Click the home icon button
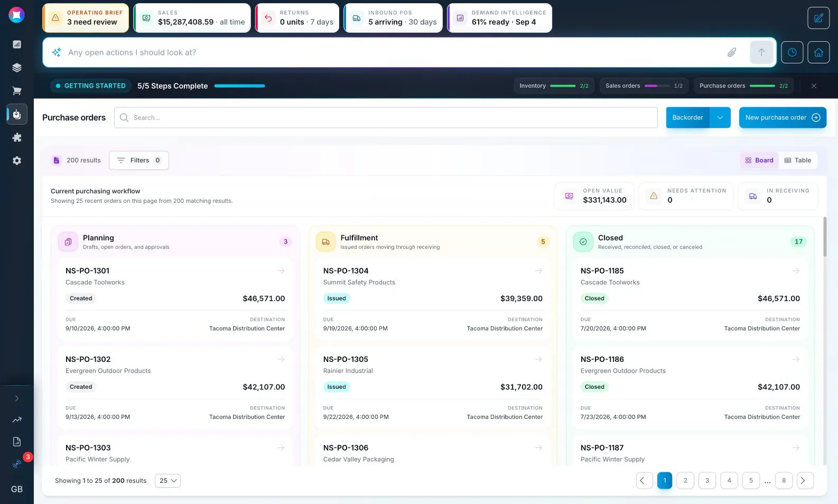 818,52
